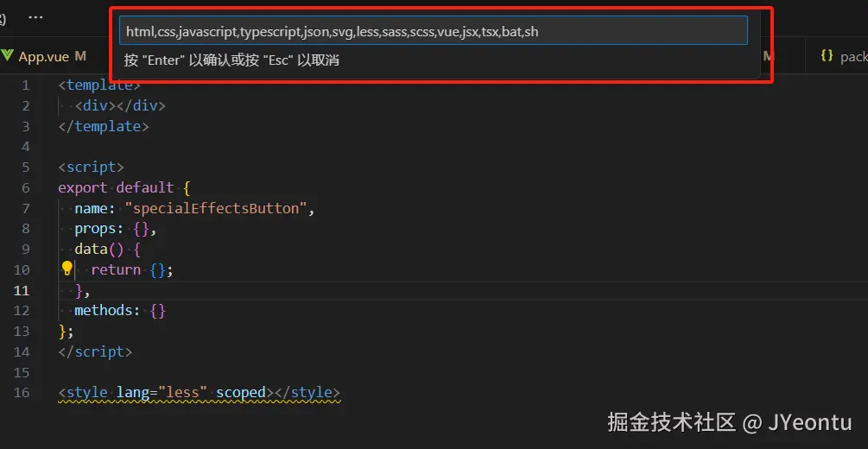Click line number 11 in the gutter

[22, 290]
